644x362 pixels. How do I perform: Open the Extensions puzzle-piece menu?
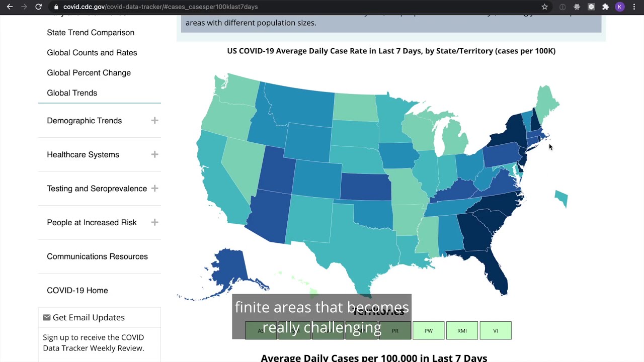click(x=605, y=7)
